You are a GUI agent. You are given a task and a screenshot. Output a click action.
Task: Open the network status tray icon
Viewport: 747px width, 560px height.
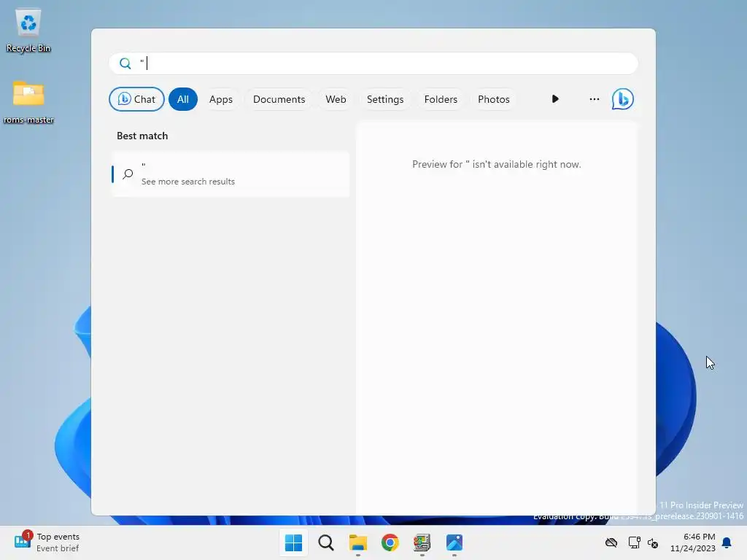pyautogui.click(x=634, y=542)
